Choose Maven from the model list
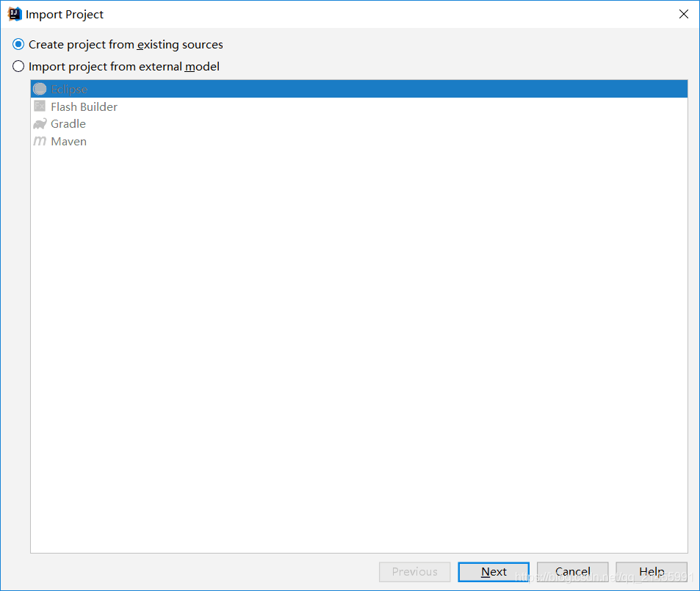The height and width of the screenshot is (591, 700). click(x=359, y=142)
